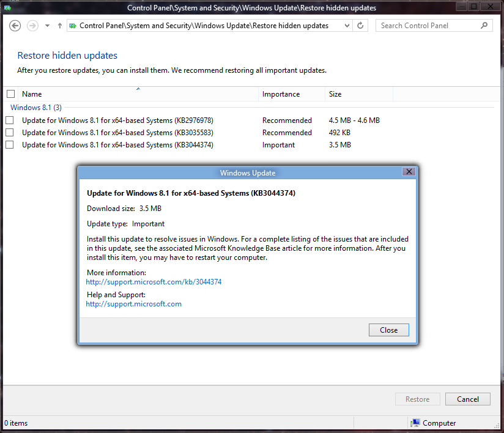Open the recent locations dropdown arrow
The height and width of the screenshot is (433, 504).
(x=47, y=26)
